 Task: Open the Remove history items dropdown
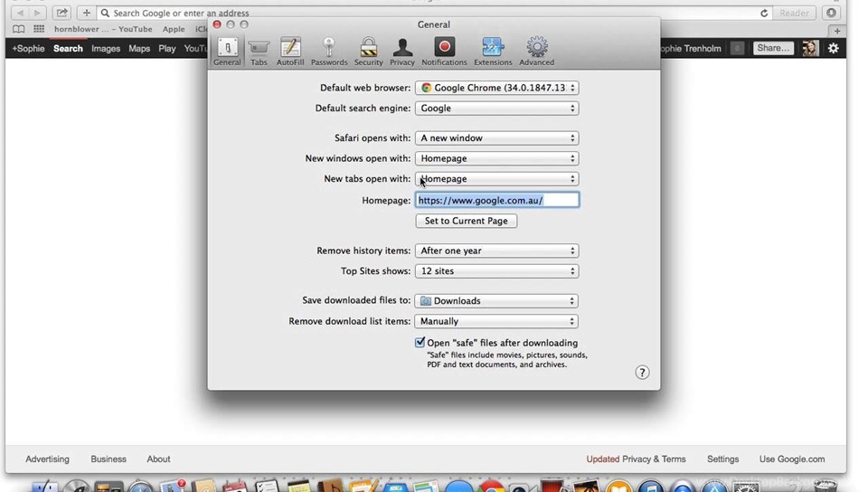click(x=496, y=251)
